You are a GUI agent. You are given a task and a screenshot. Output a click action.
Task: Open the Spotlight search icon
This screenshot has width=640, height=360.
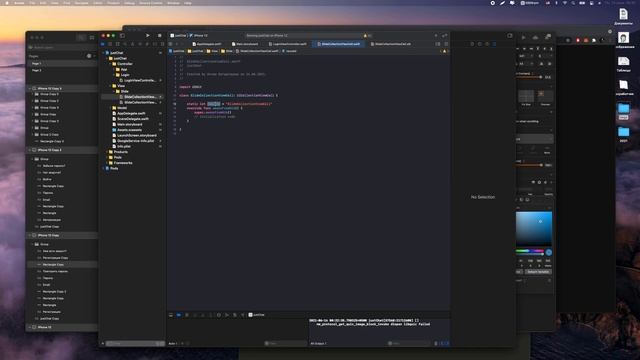573,3
